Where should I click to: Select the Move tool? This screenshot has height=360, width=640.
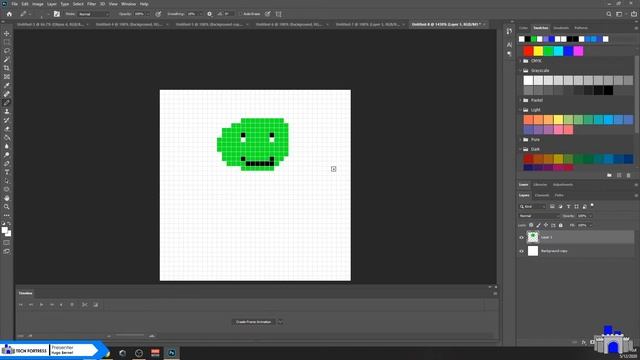click(7, 33)
